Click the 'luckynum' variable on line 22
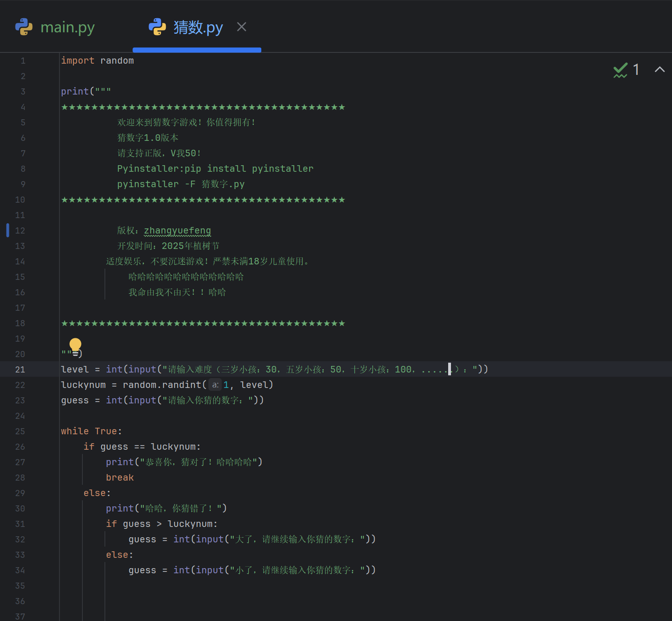 pos(83,385)
